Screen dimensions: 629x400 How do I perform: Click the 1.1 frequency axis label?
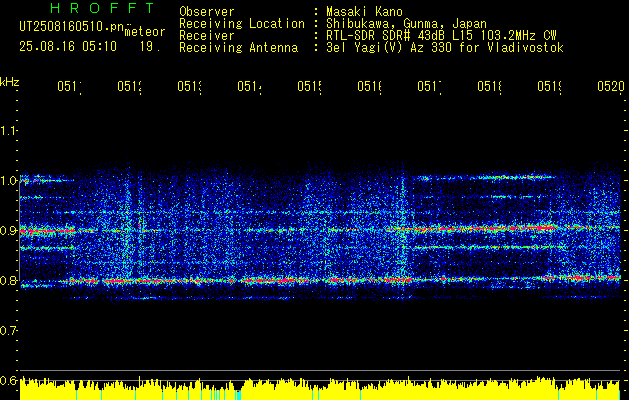8,130
